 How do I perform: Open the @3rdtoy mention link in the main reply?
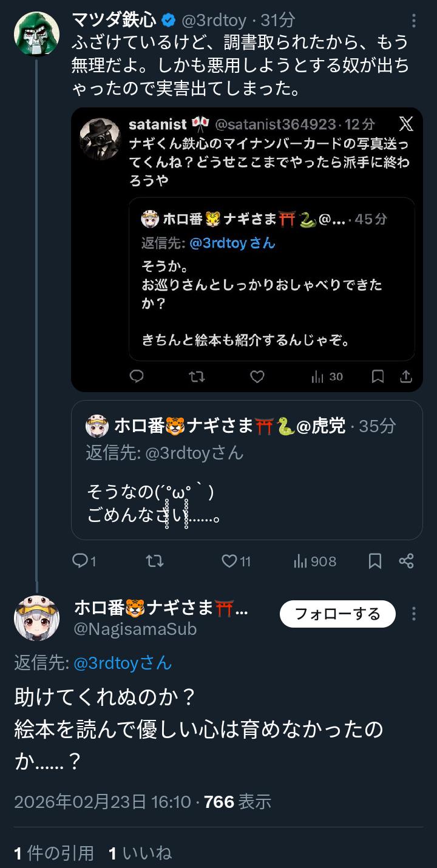[x=123, y=663]
